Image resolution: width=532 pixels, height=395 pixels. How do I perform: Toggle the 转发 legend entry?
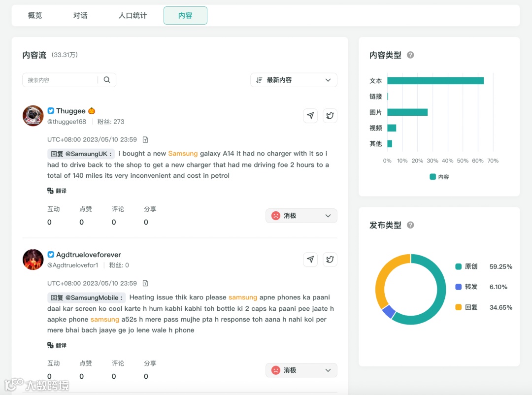[466, 287]
